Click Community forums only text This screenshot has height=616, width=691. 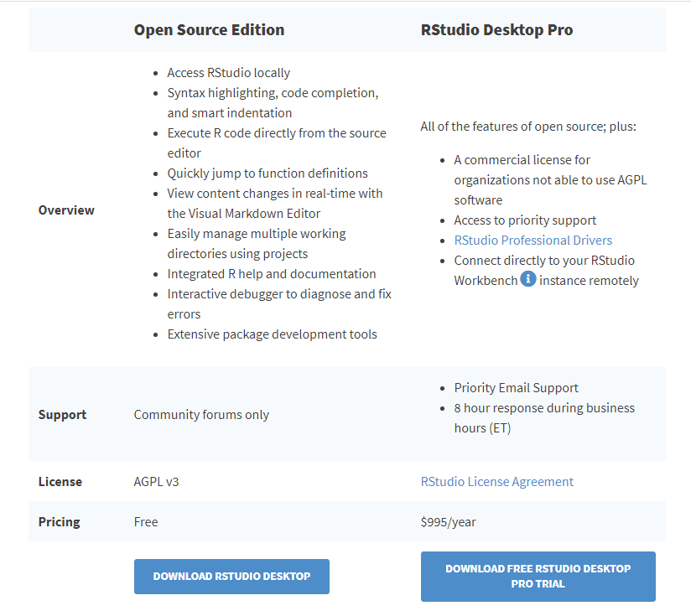tap(201, 415)
